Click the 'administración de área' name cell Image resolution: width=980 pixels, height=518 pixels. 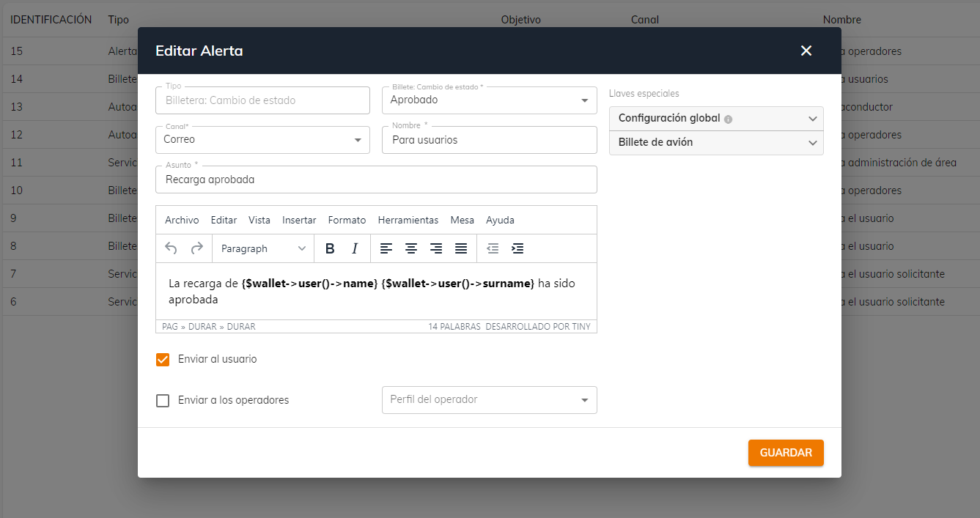point(899,163)
